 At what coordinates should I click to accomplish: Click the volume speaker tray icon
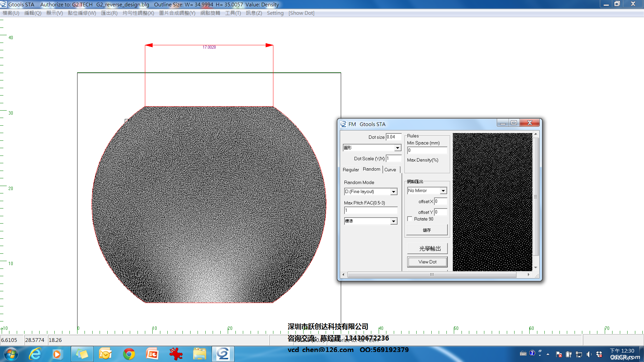(589, 354)
